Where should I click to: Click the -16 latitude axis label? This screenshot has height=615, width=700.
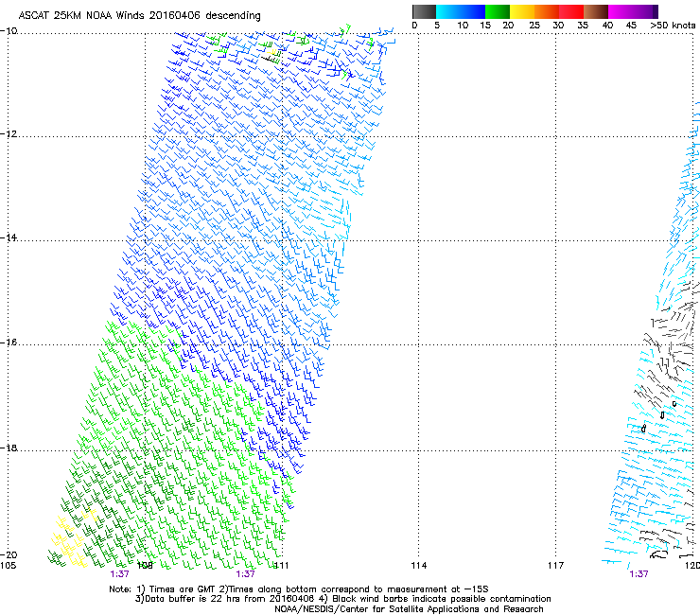(9, 343)
